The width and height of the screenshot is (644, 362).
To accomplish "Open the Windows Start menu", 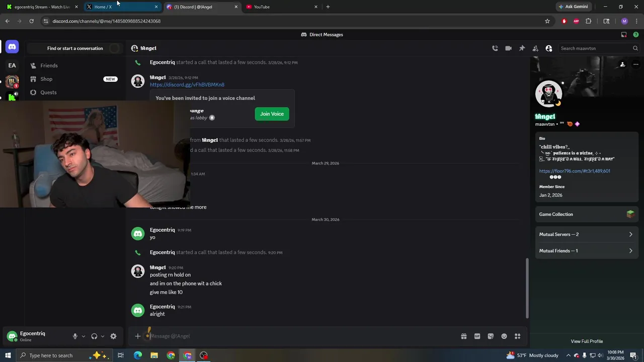I will (x=8, y=355).
